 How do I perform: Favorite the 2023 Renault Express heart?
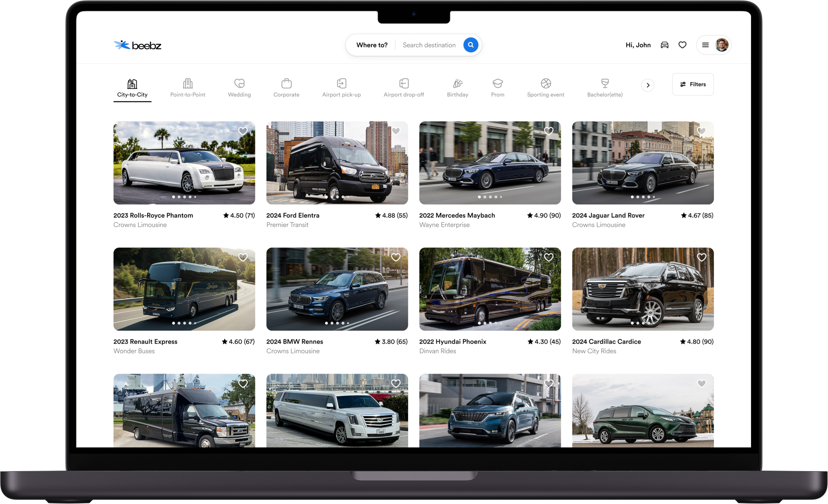click(x=243, y=257)
